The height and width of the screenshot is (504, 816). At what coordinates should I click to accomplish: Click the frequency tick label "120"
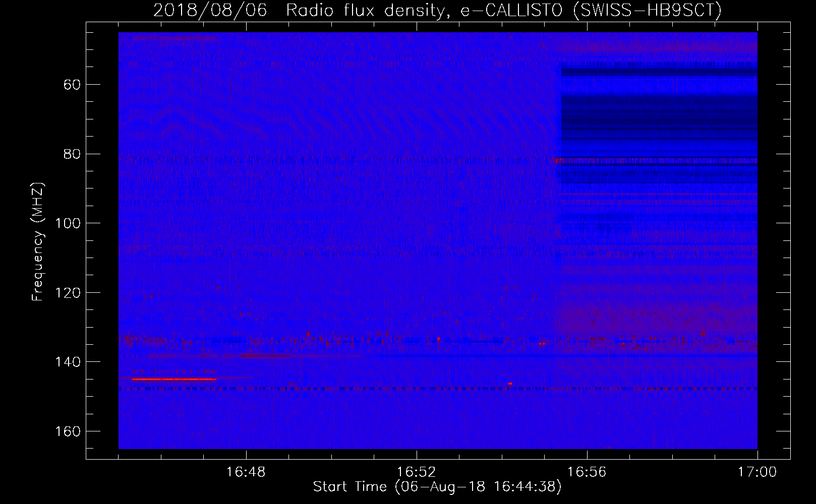(68, 293)
